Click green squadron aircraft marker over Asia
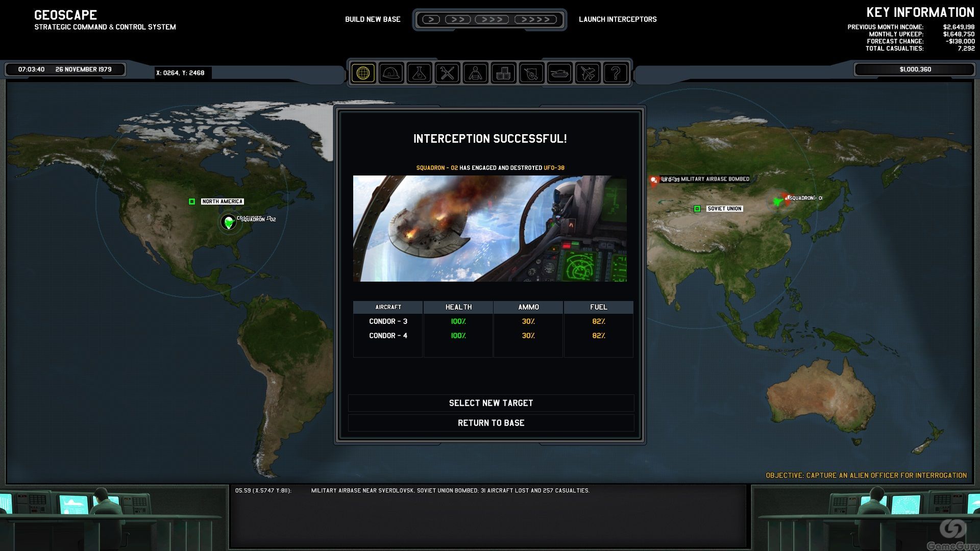Image resolution: width=980 pixels, height=551 pixels. pos(777,201)
